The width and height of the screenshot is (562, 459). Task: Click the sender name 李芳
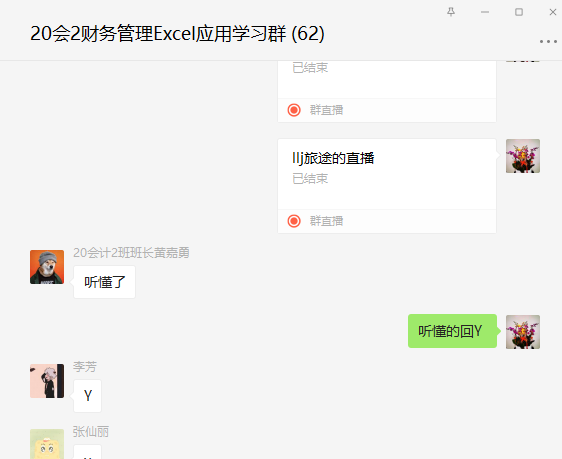click(85, 367)
